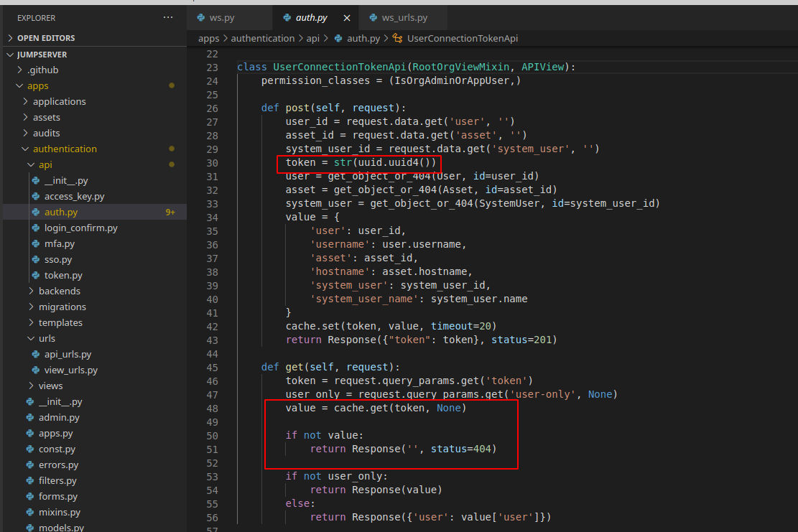Click the Python file icon beside mfa.py
The image size is (798, 532).
coord(36,243)
